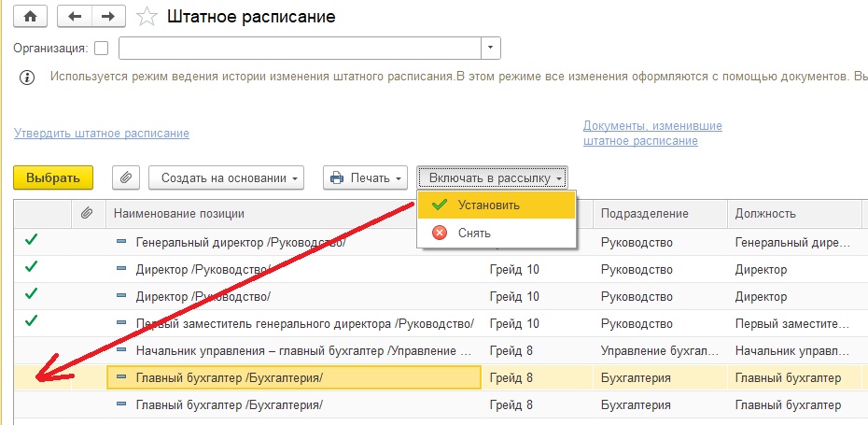
Task: Click Грейд 8 in Начальник управления row
Action: (x=511, y=351)
